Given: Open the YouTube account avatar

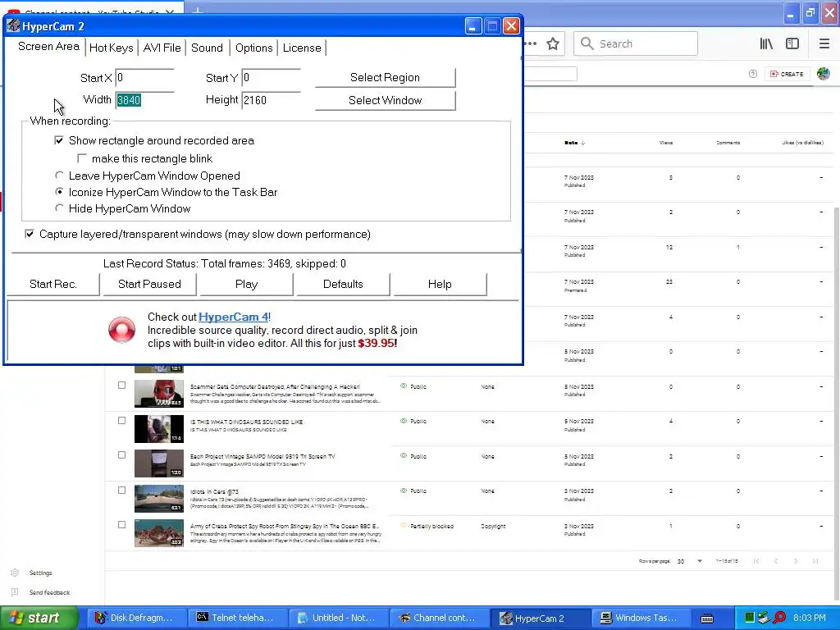Looking at the screenshot, I should tap(824, 74).
